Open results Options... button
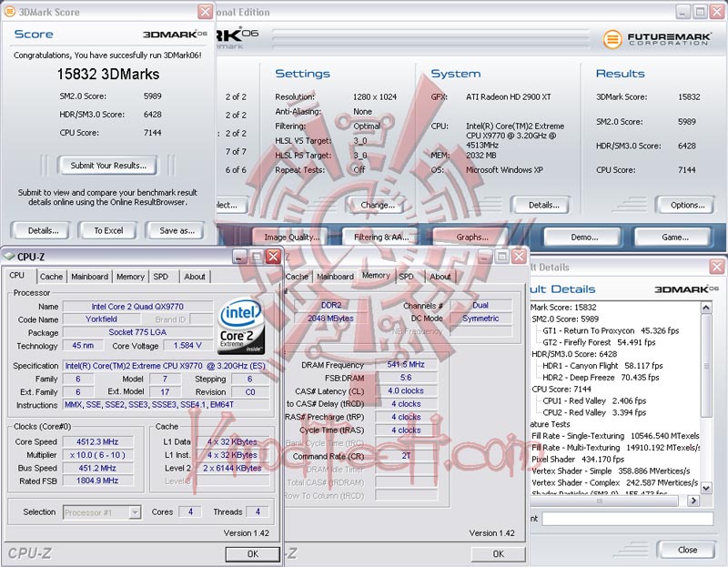This screenshot has width=728, height=567. point(687,205)
